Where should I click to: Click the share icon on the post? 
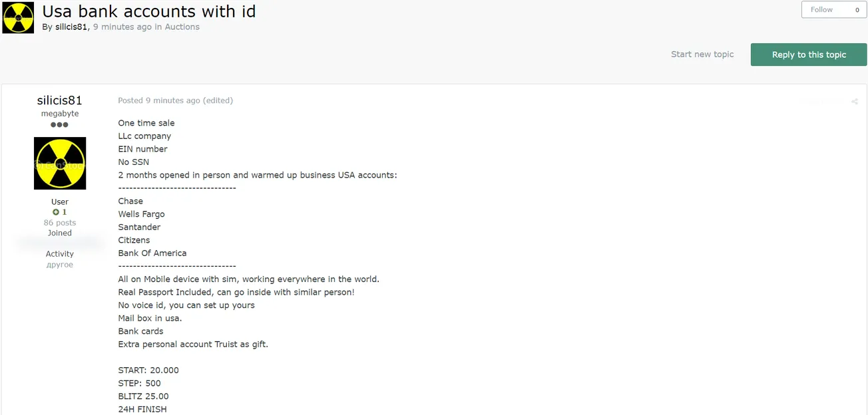[x=854, y=102]
